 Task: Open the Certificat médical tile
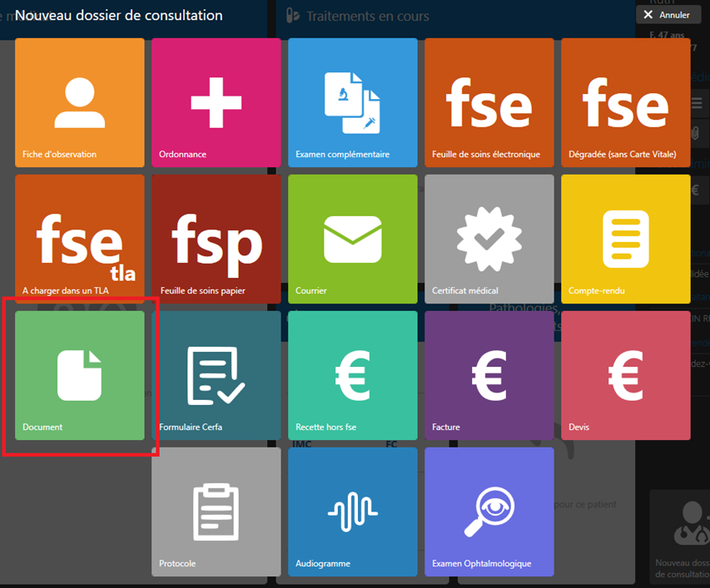(x=489, y=239)
